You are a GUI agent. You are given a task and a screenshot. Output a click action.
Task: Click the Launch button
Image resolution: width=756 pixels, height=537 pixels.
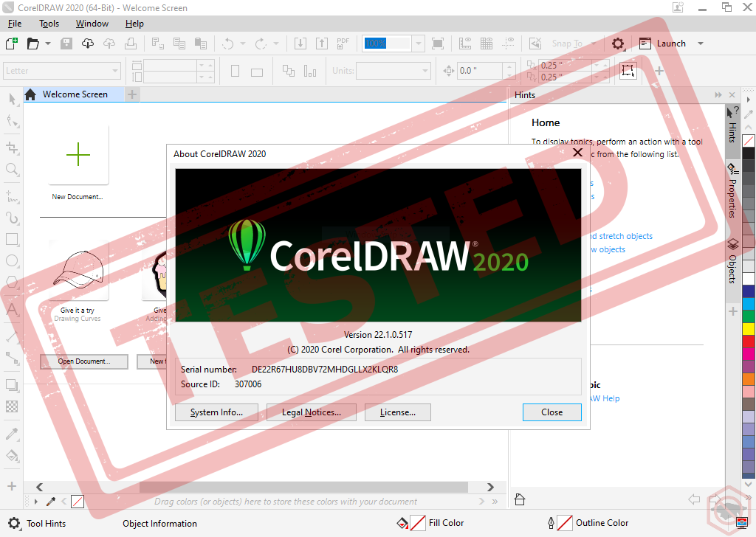(662, 44)
